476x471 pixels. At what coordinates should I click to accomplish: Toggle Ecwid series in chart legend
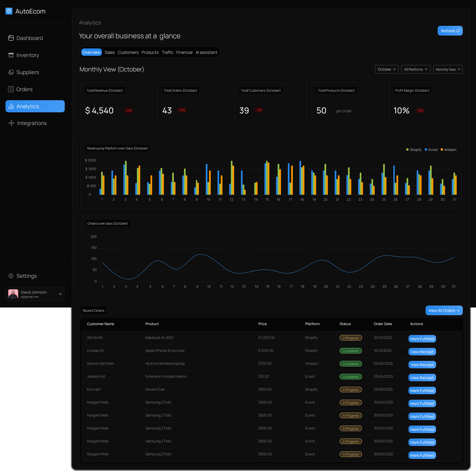pyautogui.click(x=431, y=150)
